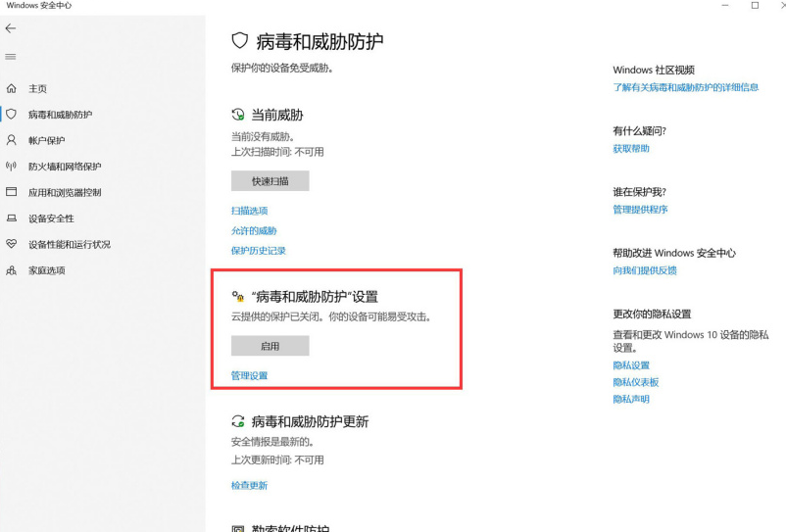Click the 当前威胁 heading
The image size is (786, 532).
tap(277, 116)
